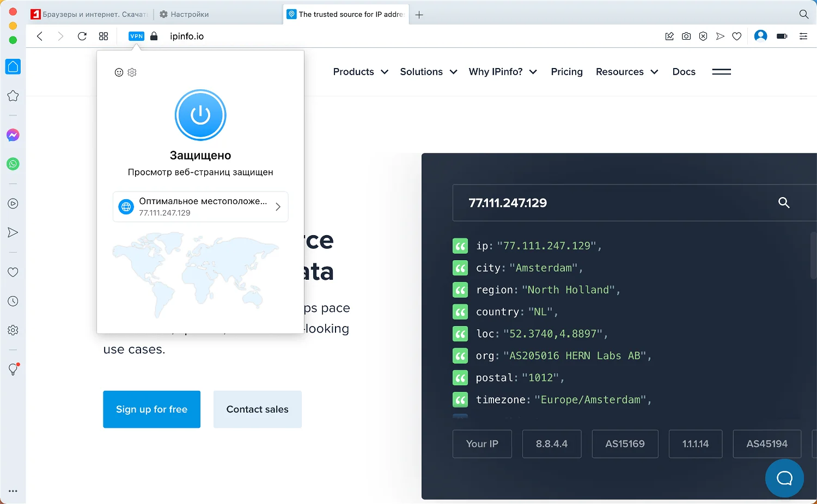817x504 pixels.
Task: Click the VPN badge in address bar
Action: click(x=136, y=36)
